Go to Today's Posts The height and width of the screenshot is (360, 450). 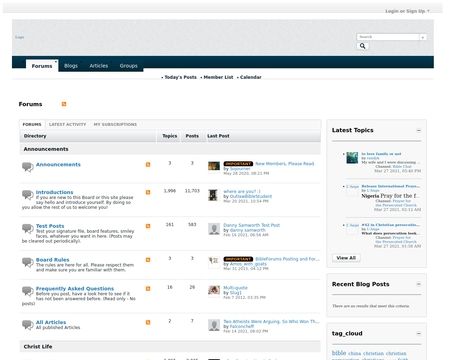pos(180,77)
